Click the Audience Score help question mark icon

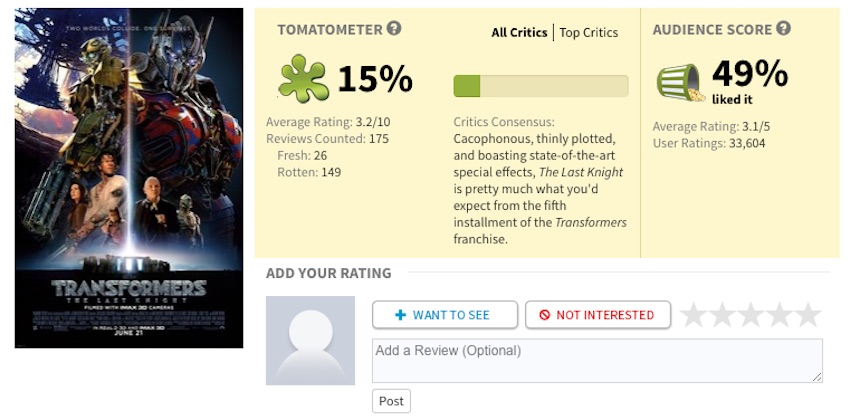click(x=783, y=29)
